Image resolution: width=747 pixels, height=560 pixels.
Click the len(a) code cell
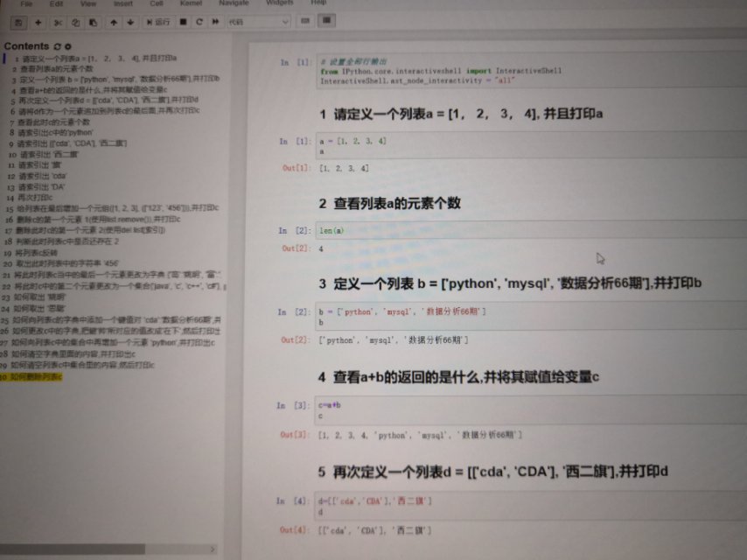(531, 230)
